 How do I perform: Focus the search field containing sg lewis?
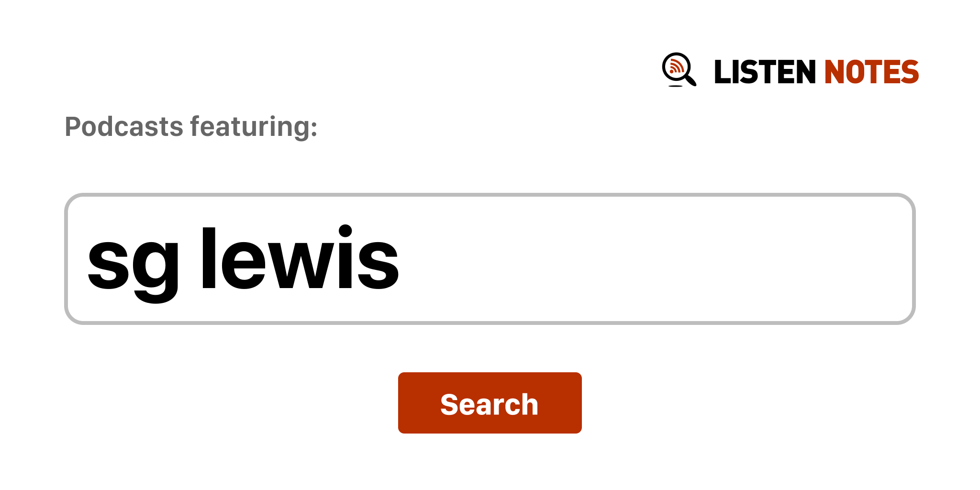(490, 259)
